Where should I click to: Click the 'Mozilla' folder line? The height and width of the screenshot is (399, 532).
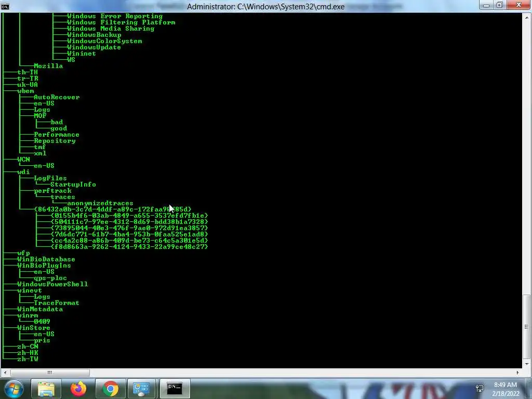pos(48,66)
